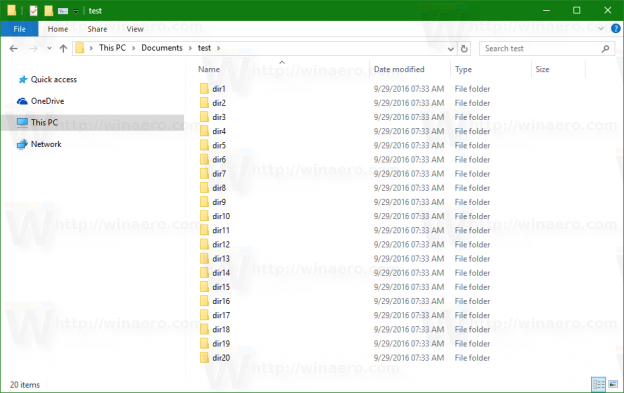Open the Customize Quick Access Toolbar dropdown
This screenshot has width=624, height=393.
point(76,12)
